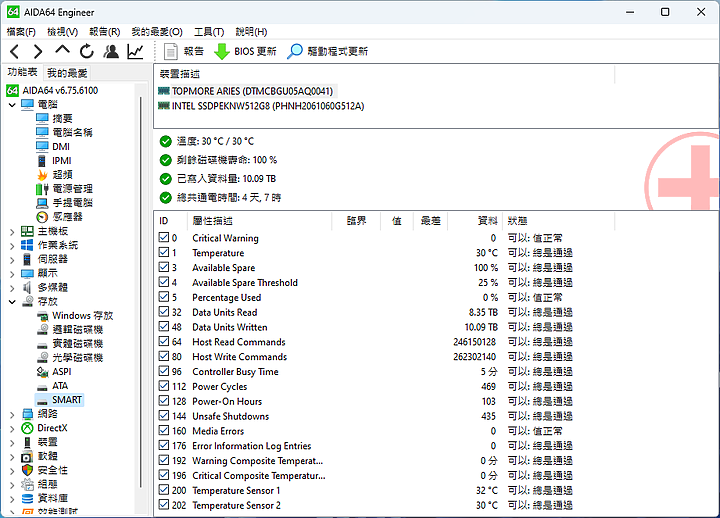
Task: Uncheck the Media Errors checkbox
Action: click(163, 430)
